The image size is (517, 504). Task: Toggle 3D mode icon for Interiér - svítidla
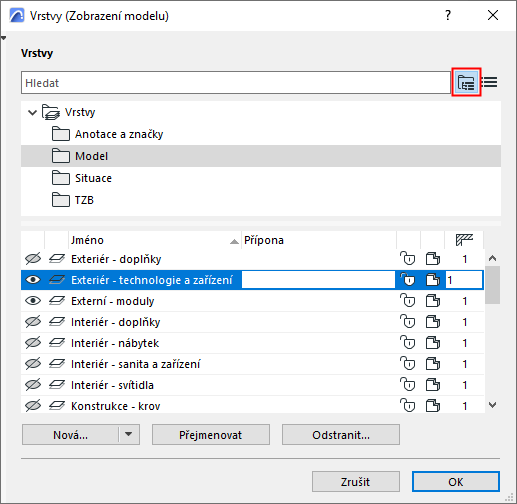433,385
